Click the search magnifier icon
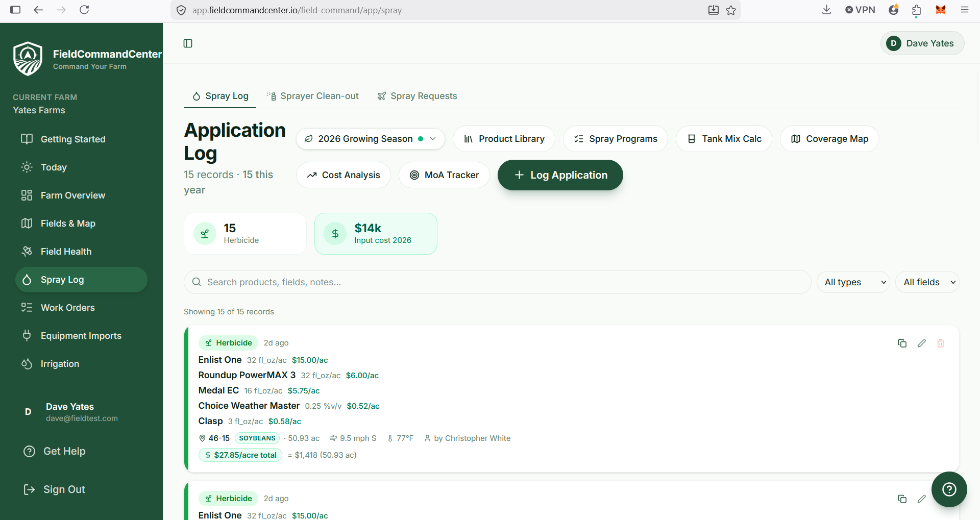 pos(197,282)
